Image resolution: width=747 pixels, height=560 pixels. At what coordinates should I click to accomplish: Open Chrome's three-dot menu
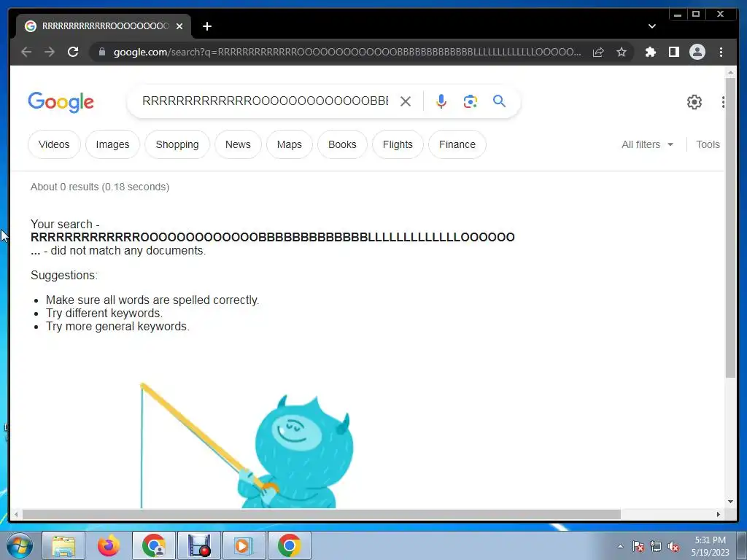point(721,52)
